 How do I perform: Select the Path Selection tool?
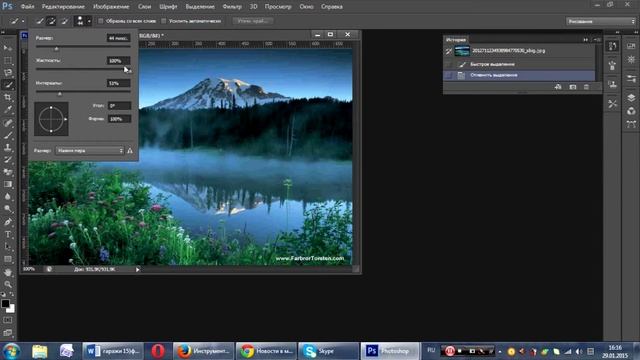[8, 247]
